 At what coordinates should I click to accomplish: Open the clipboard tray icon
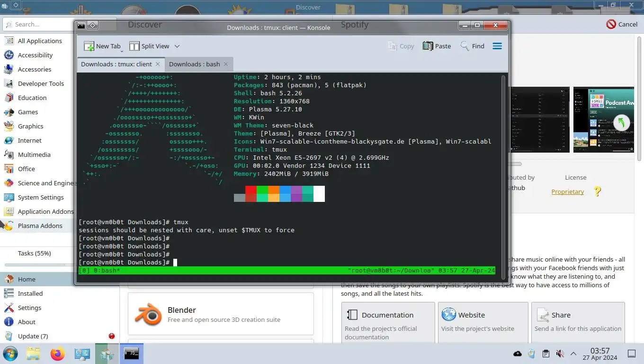coord(546,354)
